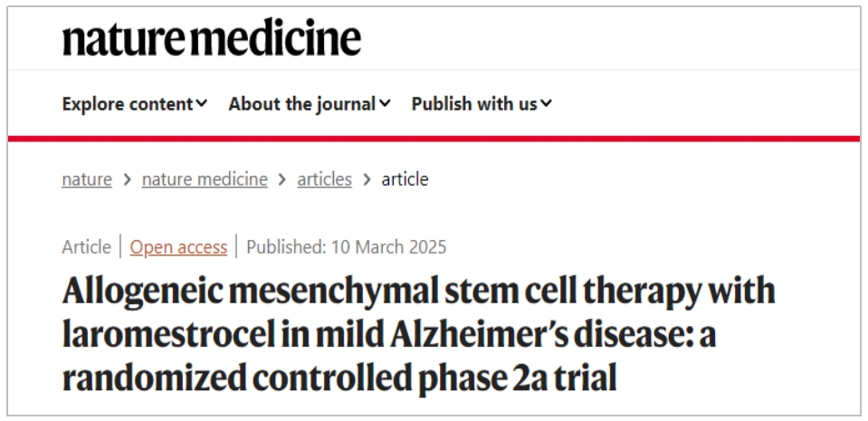
Task: Follow the Open access link
Action: (178, 247)
